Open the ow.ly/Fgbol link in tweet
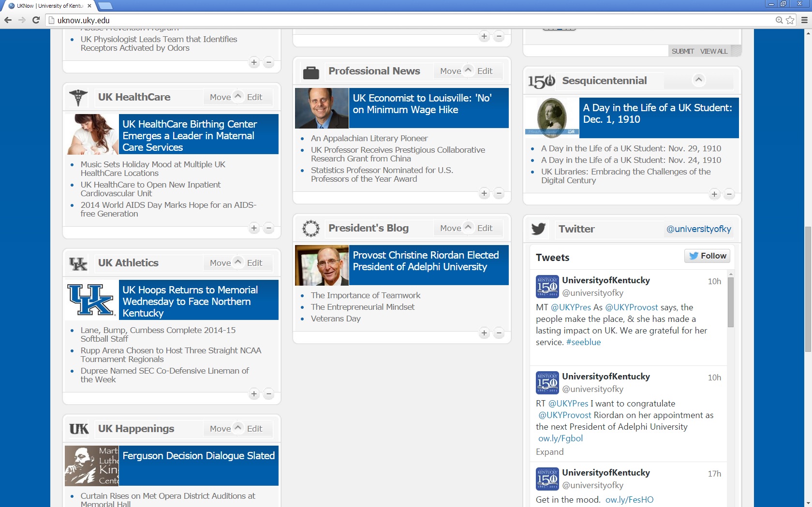Image resolution: width=812 pixels, height=507 pixels. click(560, 438)
